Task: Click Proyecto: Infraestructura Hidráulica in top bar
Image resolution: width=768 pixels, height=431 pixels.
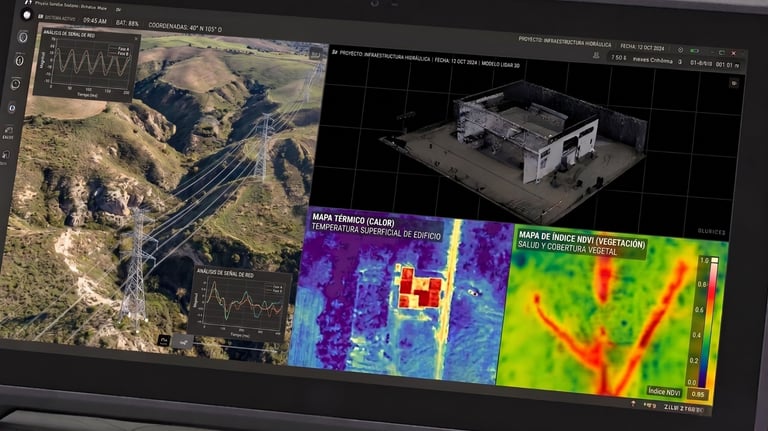Action: coord(565,43)
